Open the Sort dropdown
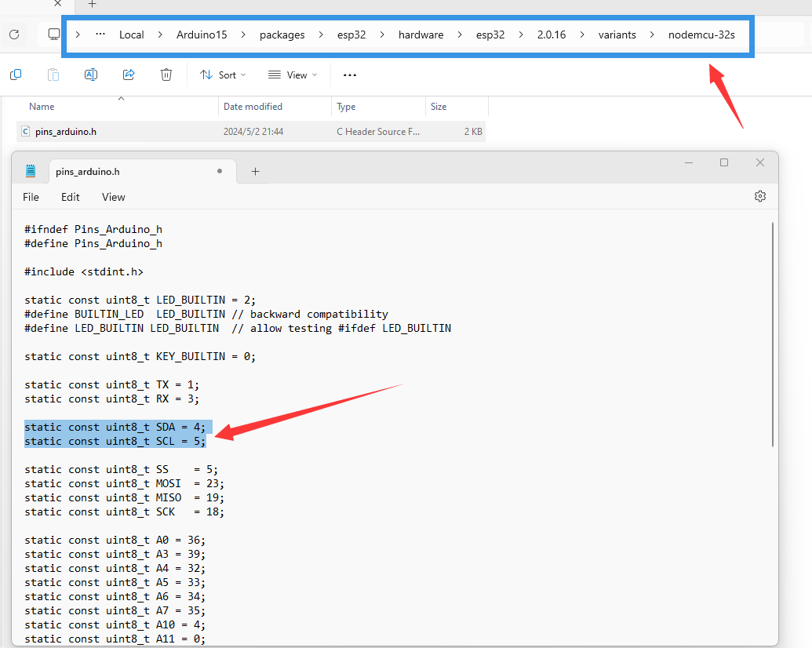 coord(223,75)
